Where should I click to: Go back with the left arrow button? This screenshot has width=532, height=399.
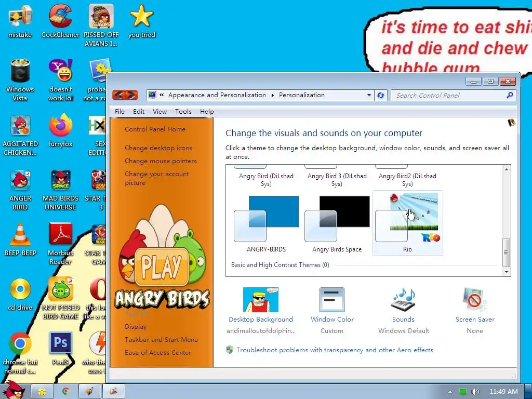(x=118, y=95)
